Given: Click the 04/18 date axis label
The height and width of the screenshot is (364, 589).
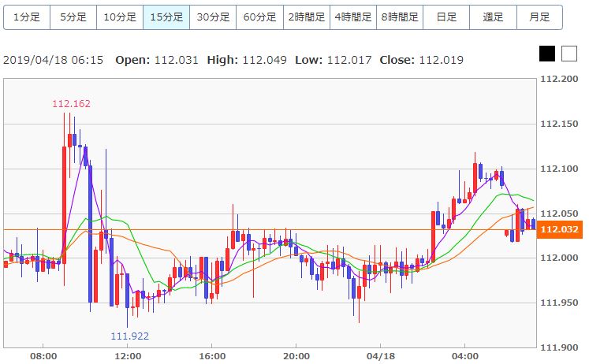Looking at the screenshot, I should (381, 356).
